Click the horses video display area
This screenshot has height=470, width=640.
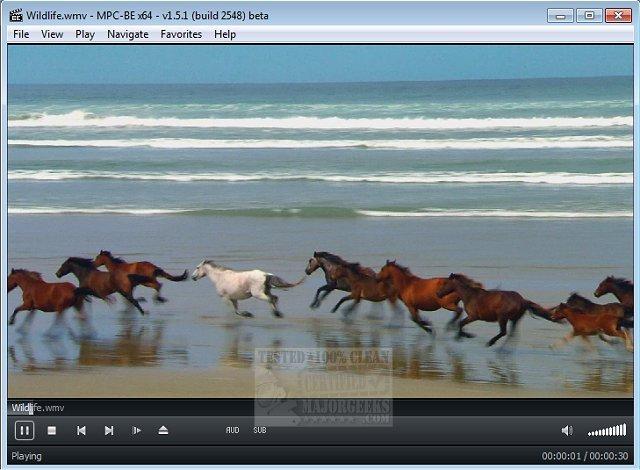(x=320, y=221)
